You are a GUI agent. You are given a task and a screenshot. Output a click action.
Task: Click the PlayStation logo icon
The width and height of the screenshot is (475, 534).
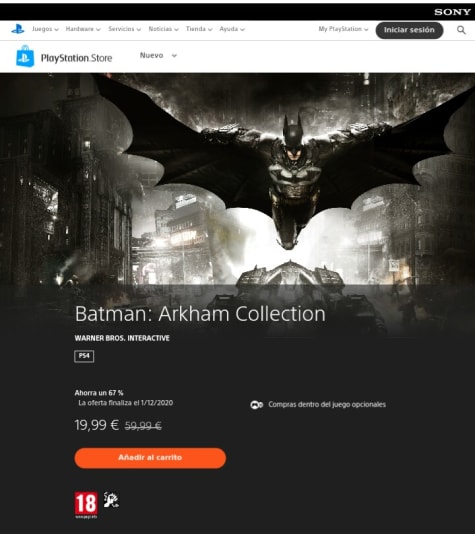(x=18, y=29)
